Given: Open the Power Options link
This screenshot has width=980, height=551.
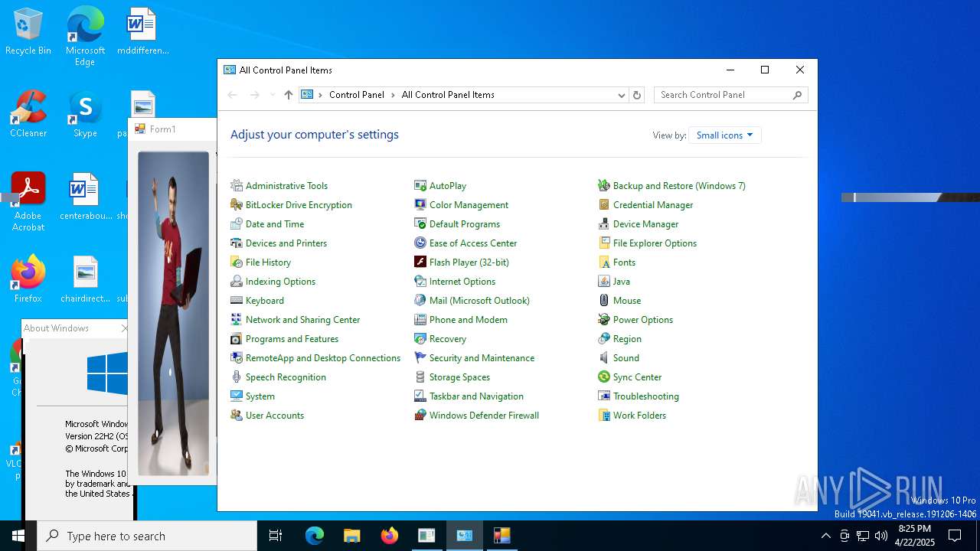Looking at the screenshot, I should [x=643, y=320].
